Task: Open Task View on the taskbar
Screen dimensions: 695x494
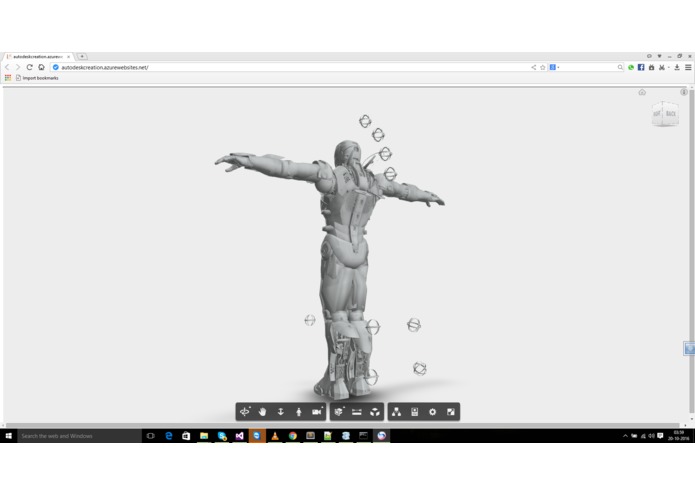Action: (x=151, y=436)
